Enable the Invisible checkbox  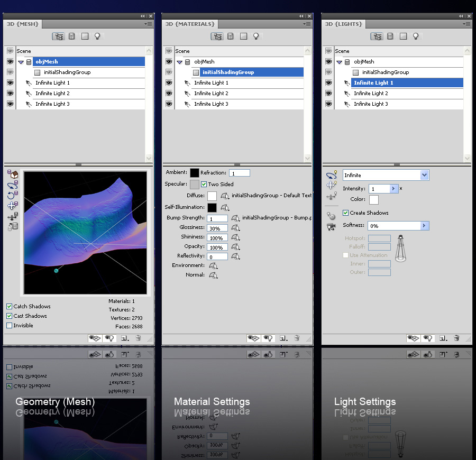[x=10, y=326]
